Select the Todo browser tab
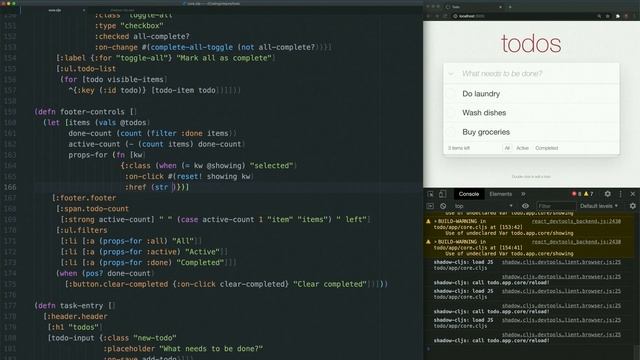The image size is (640, 360). pos(473,7)
